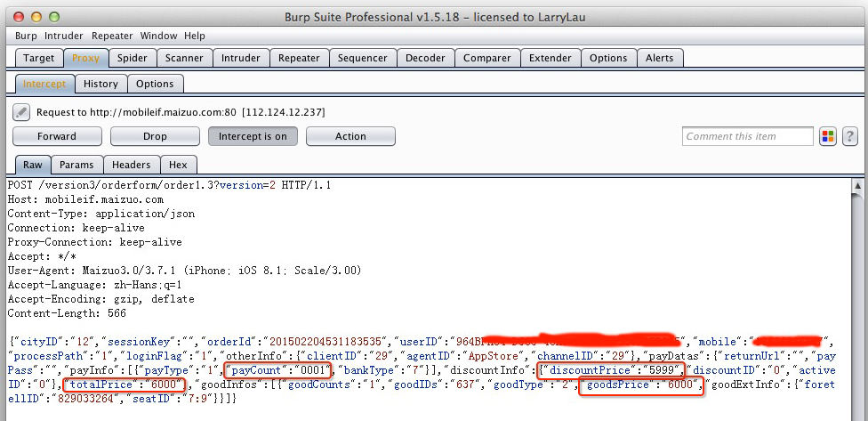Open the Action menu button
Image resolution: width=868 pixels, height=421 pixels.
click(x=350, y=136)
